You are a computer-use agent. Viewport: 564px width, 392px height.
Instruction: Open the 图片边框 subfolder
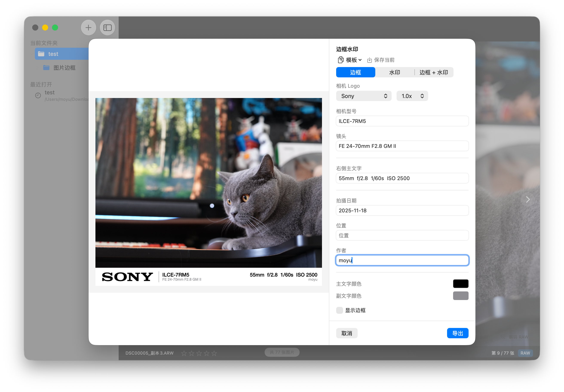[x=59, y=67]
